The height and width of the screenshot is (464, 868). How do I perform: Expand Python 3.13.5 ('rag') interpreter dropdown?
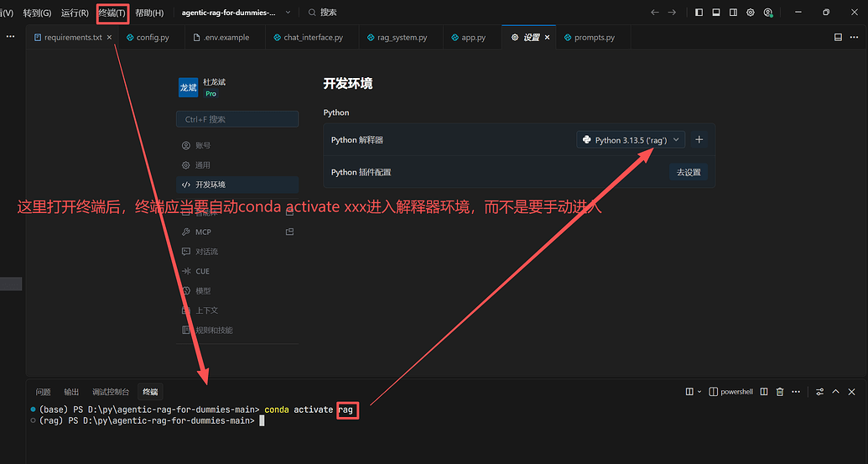click(631, 139)
